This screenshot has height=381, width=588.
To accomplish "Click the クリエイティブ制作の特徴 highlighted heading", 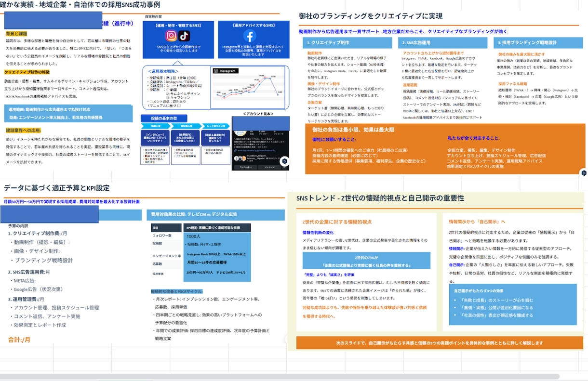I will [27, 72].
